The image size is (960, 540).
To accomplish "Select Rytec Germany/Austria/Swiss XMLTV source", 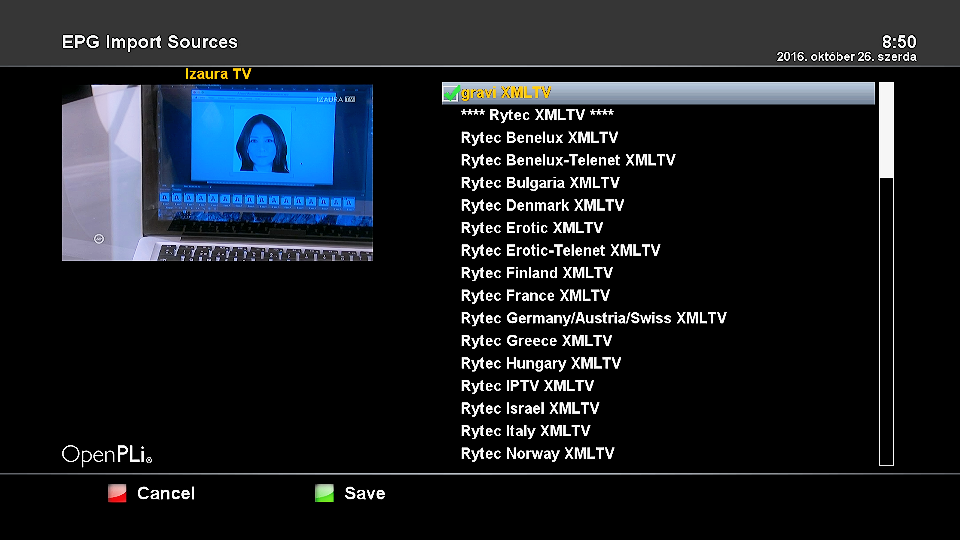I will click(658, 318).
